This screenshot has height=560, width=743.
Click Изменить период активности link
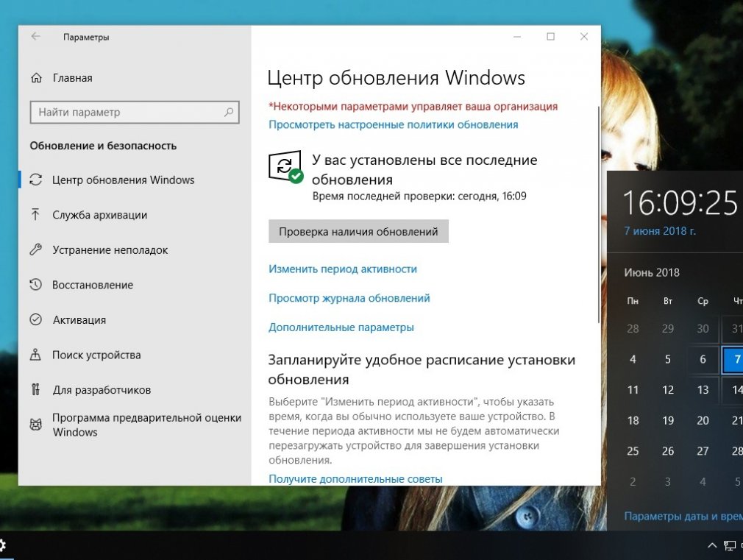pos(343,269)
